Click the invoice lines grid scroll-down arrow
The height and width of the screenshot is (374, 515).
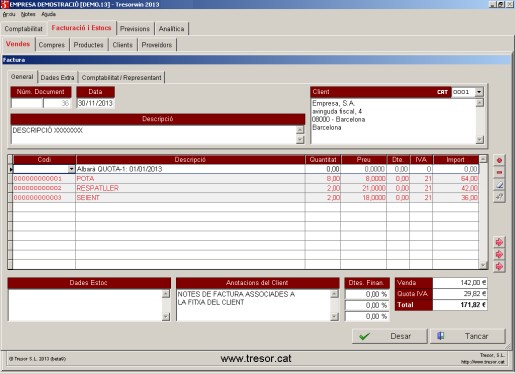pos(483,265)
